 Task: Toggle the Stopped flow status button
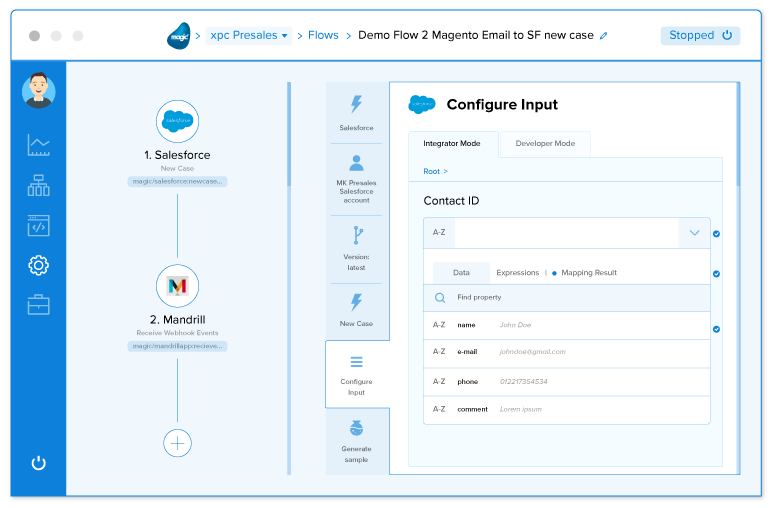[700, 35]
